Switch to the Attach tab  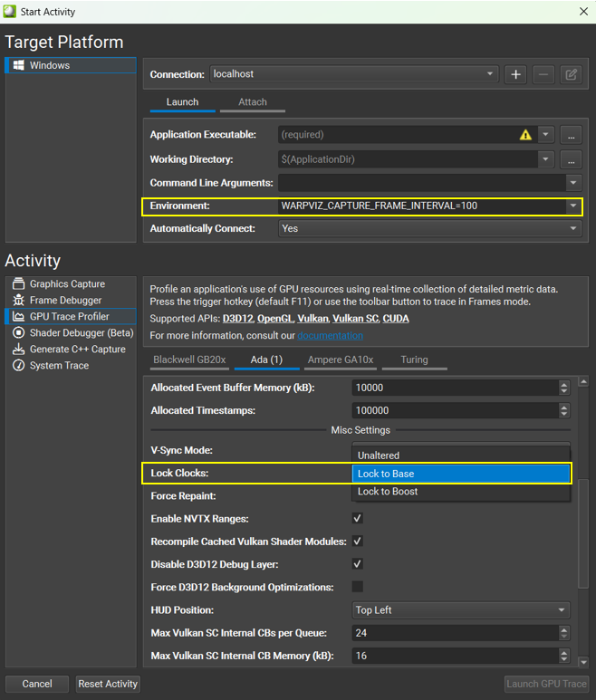(x=253, y=102)
